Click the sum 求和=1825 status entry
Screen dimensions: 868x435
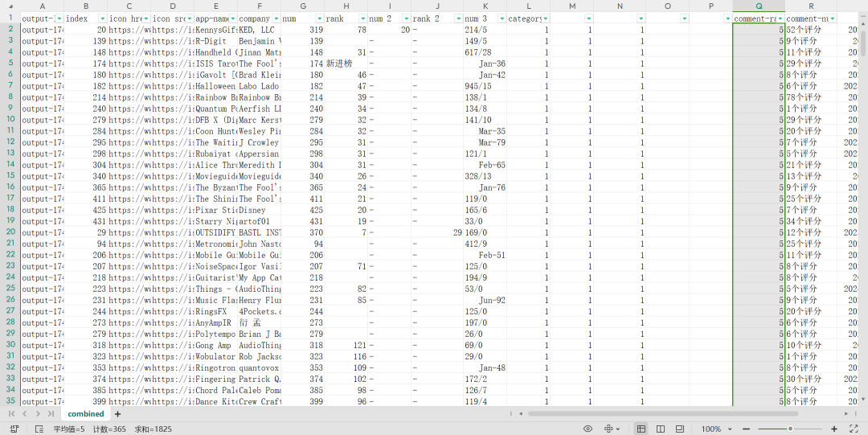coord(153,429)
